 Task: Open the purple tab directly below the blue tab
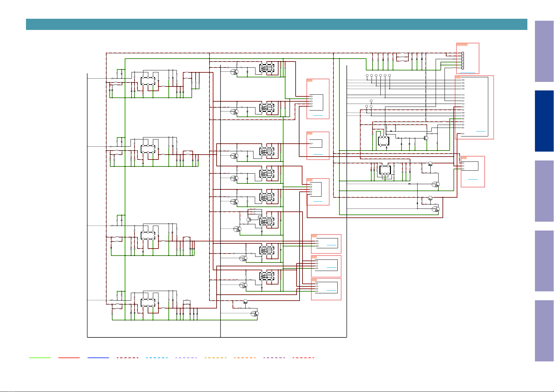[544, 191]
